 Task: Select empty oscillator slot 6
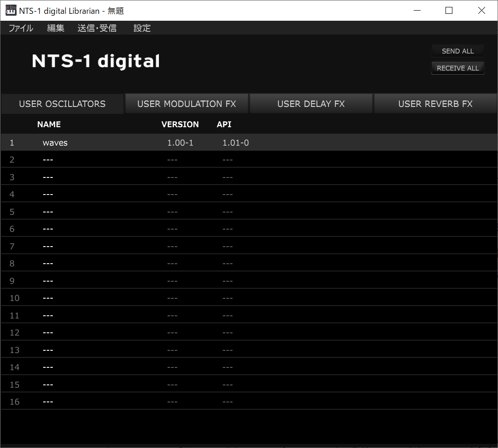tap(249, 229)
